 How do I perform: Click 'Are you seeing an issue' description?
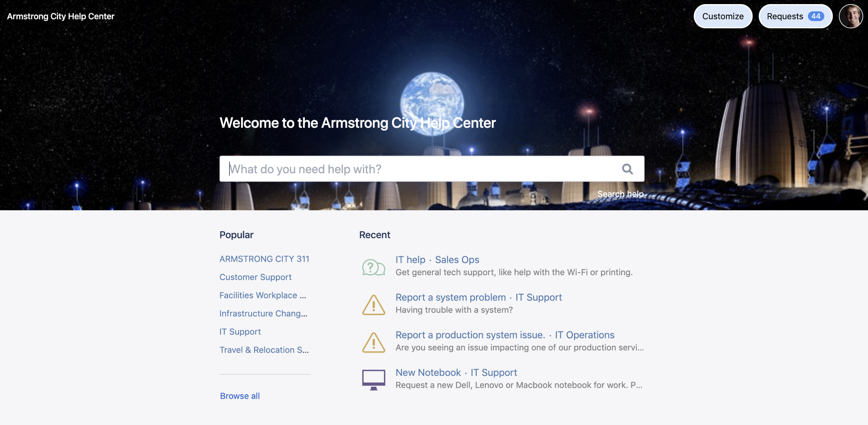tap(520, 348)
